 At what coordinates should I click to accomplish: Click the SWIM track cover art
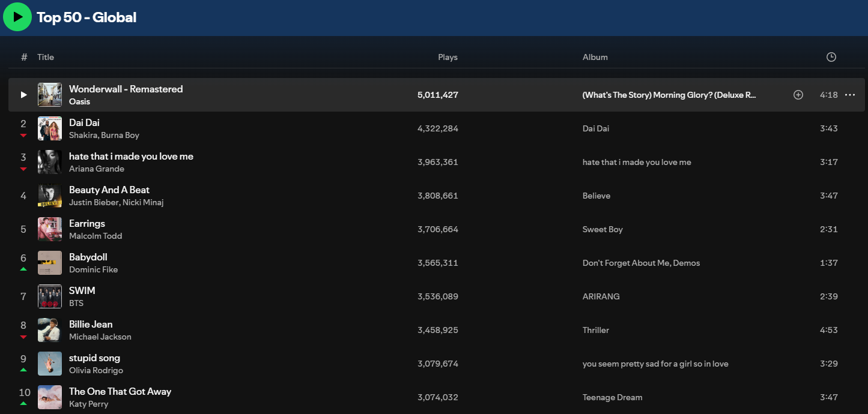pyautogui.click(x=50, y=296)
